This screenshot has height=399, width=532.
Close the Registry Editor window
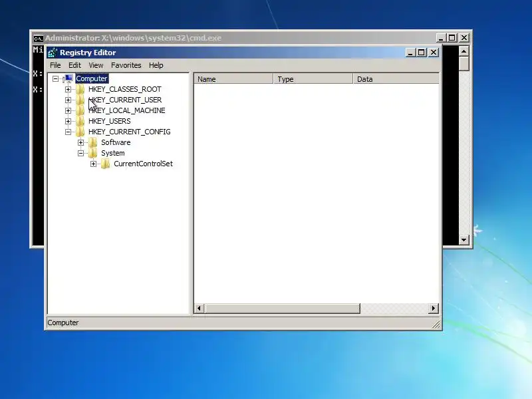[x=434, y=53]
